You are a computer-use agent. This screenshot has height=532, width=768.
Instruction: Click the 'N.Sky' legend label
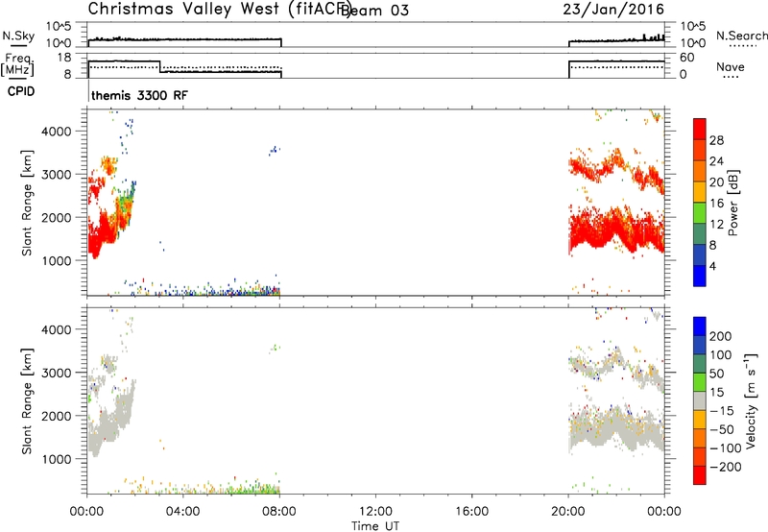[x=18, y=36]
